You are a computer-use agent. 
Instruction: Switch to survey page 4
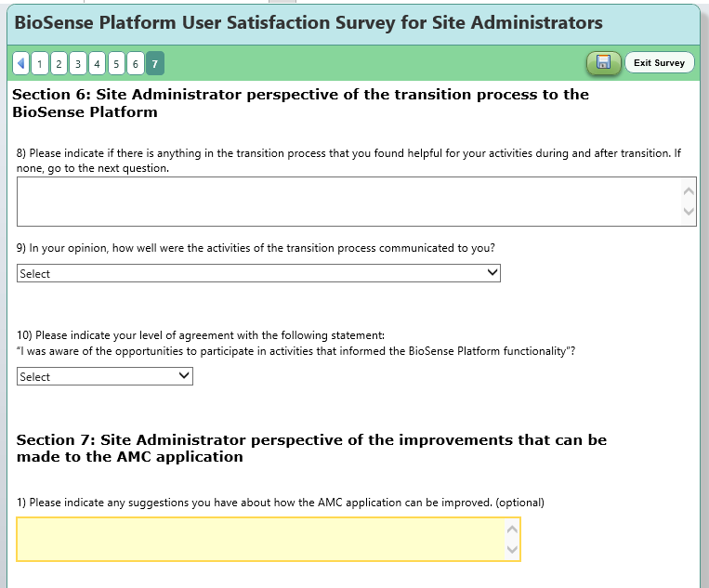click(98, 63)
